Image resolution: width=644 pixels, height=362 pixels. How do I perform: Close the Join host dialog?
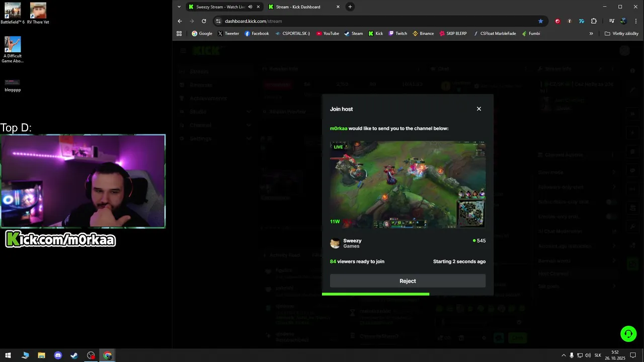click(x=479, y=109)
